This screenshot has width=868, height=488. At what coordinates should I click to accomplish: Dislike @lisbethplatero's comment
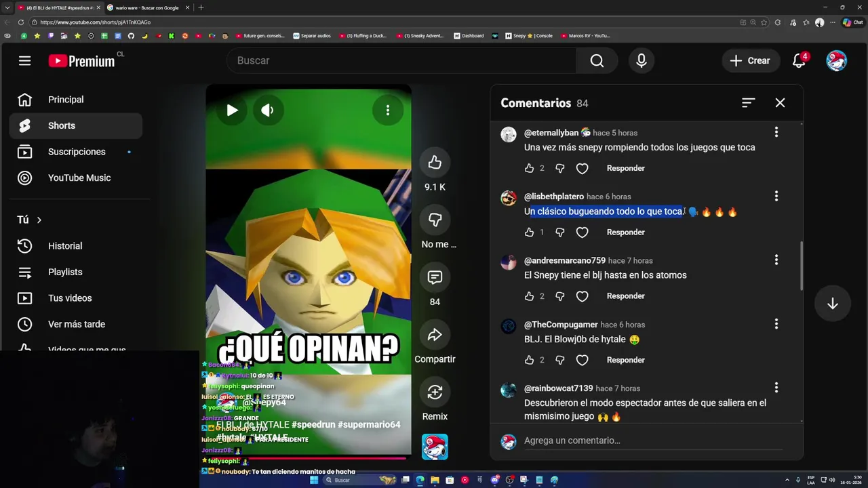click(560, 232)
